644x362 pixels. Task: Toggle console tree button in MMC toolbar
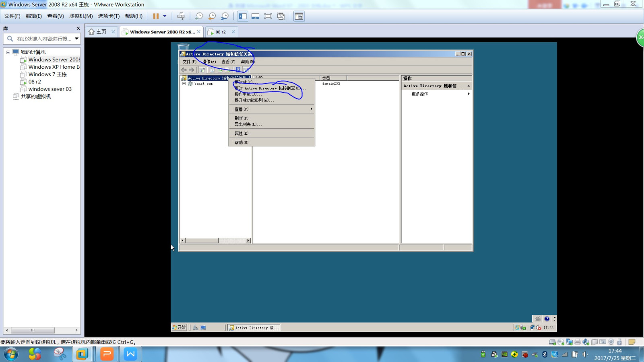click(202, 70)
